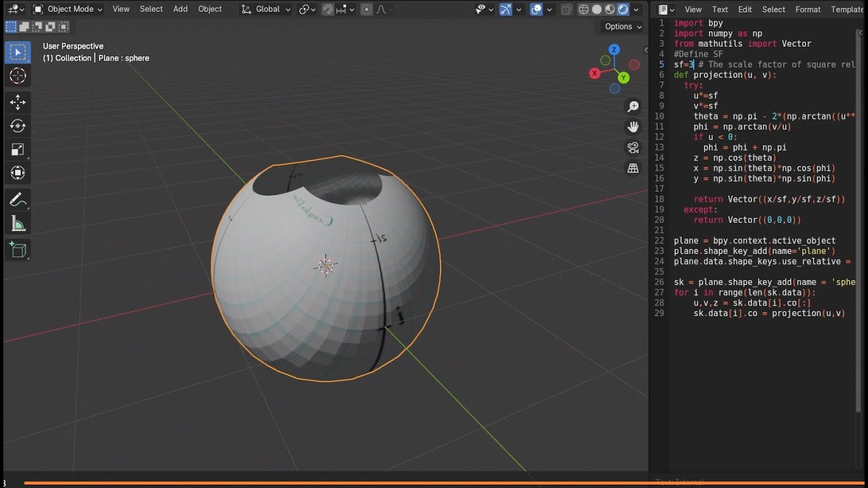
Task: Select the Select Box tool
Action: tap(18, 52)
